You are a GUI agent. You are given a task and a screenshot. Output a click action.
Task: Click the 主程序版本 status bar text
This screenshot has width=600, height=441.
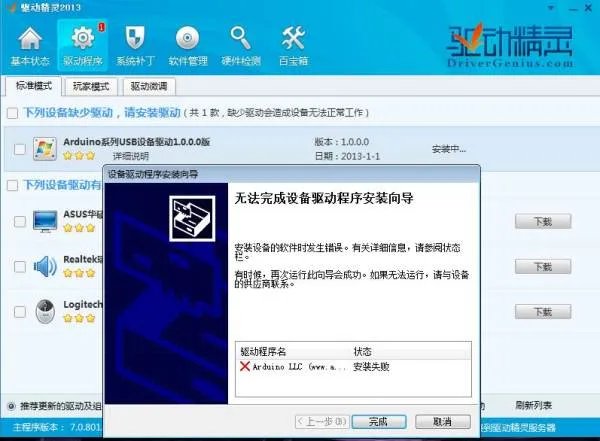pos(57,427)
